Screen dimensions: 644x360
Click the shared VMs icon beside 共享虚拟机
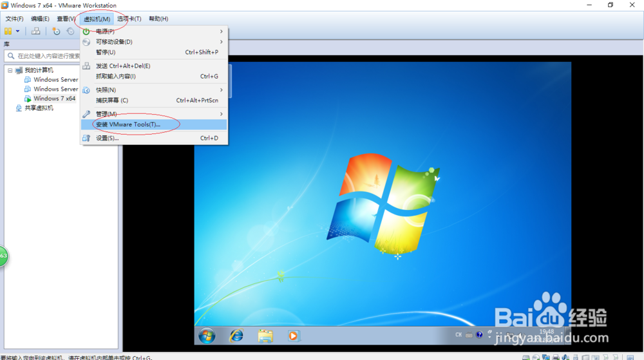pos(19,108)
